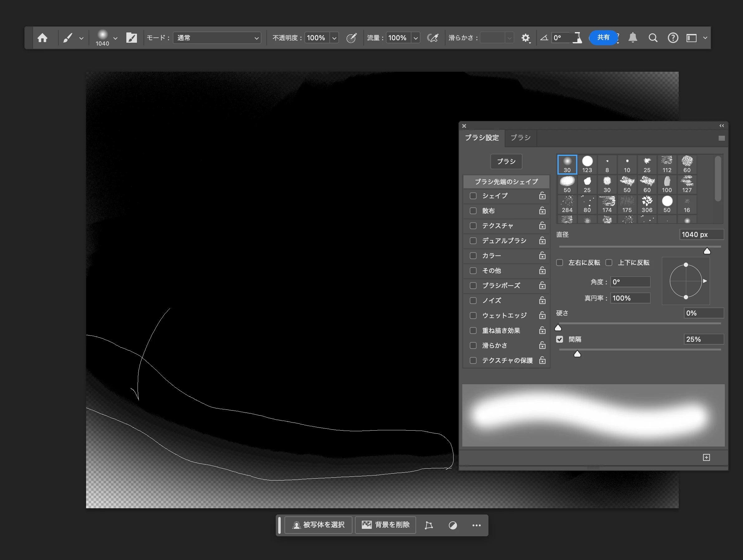Create new brush with plus icon
The width and height of the screenshot is (743, 560).
(706, 457)
